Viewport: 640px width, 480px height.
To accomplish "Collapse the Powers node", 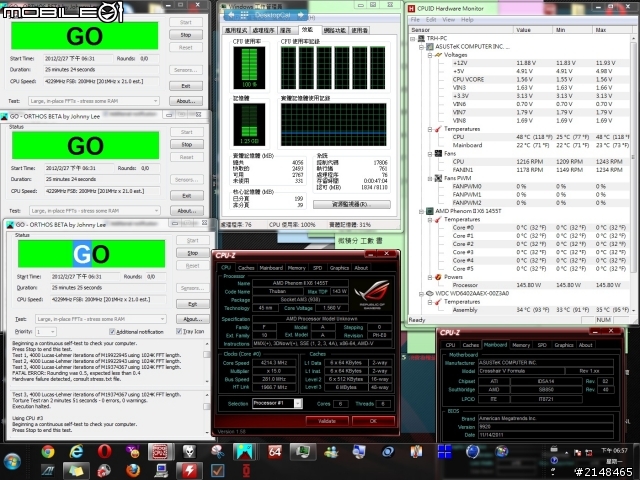I will tap(430, 277).
